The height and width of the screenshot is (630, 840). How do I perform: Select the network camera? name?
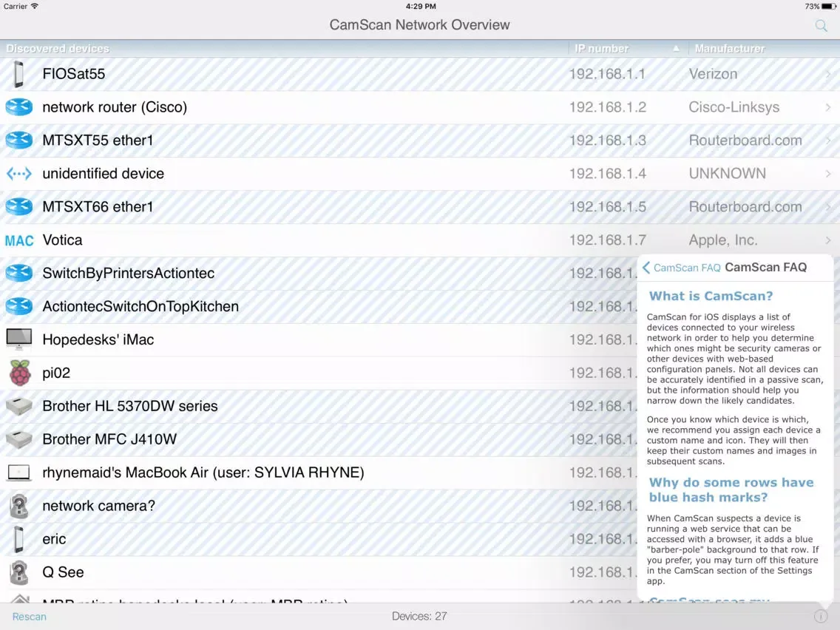click(99, 506)
